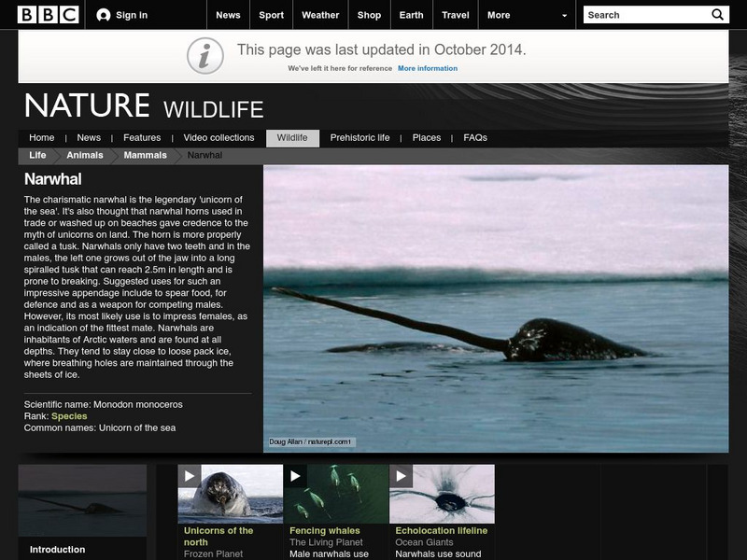Click the Mammals breadcrumb

click(x=146, y=155)
